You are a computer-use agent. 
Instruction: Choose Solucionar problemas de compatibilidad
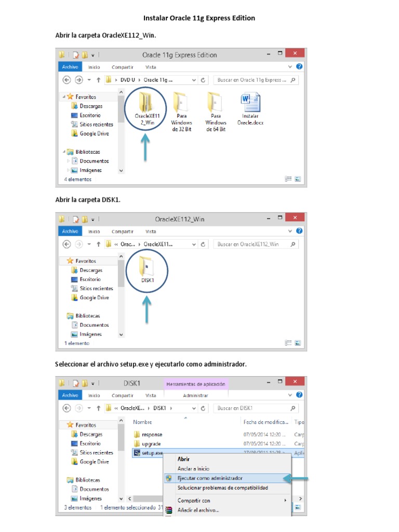click(x=222, y=488)
